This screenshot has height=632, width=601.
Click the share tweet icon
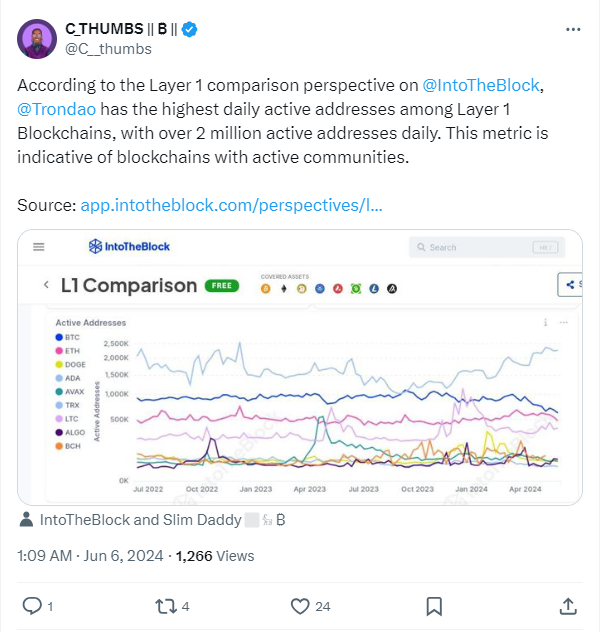coord(567,605)
